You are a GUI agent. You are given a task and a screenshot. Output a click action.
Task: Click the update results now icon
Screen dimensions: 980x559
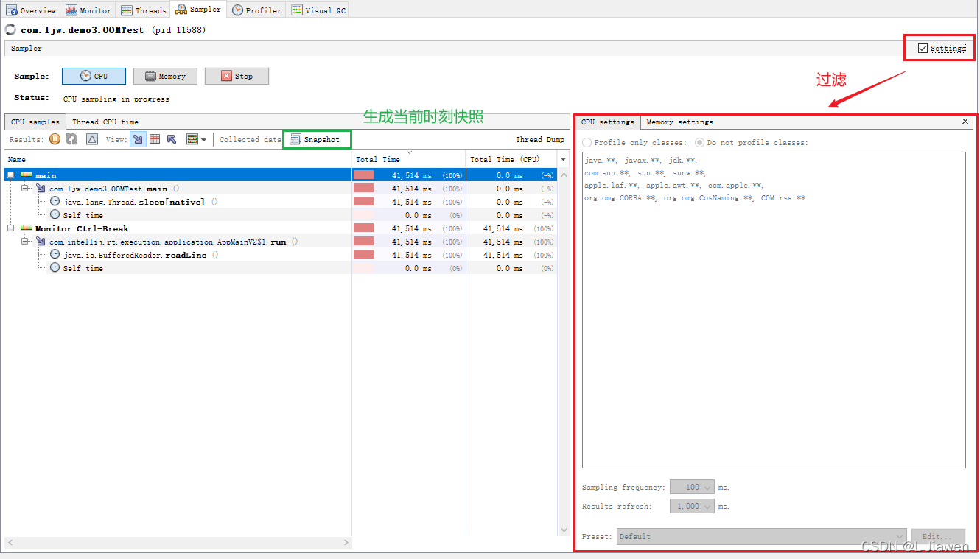coord(71,139)
